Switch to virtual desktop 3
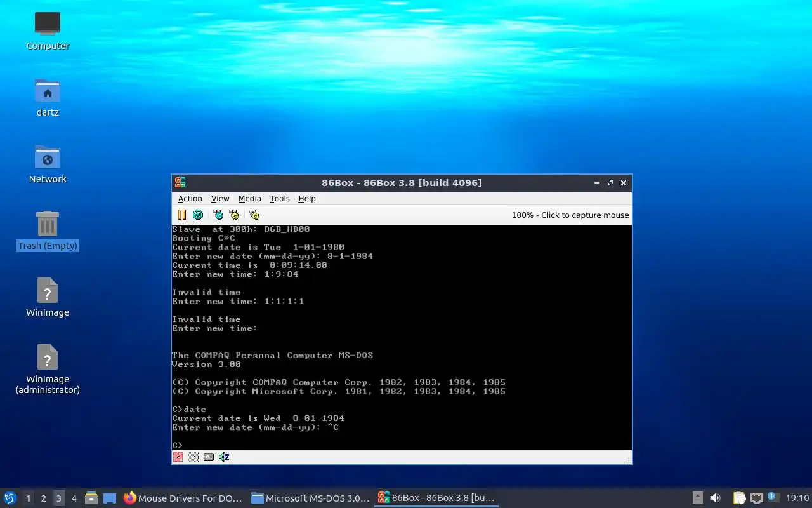The height and width of the screenshot is (508, 812). (58, 498)
